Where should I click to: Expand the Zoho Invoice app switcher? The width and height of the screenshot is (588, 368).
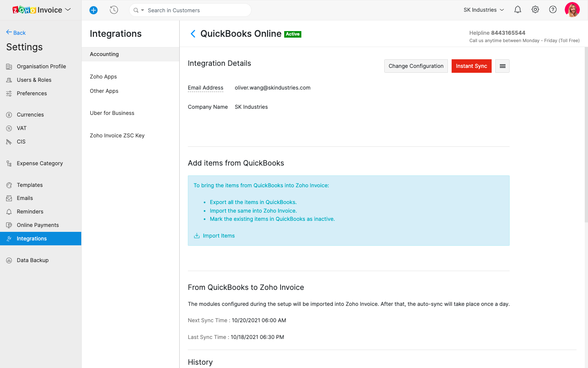68,10
